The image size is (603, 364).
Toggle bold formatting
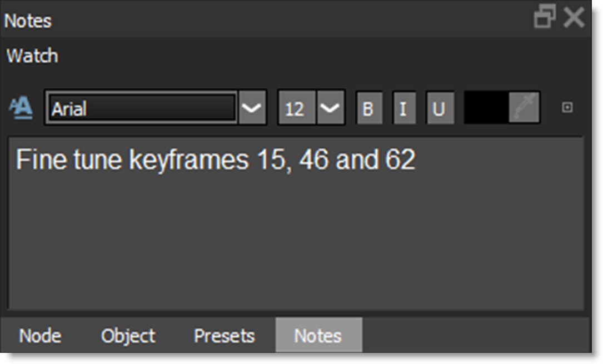tap(368, 108)
